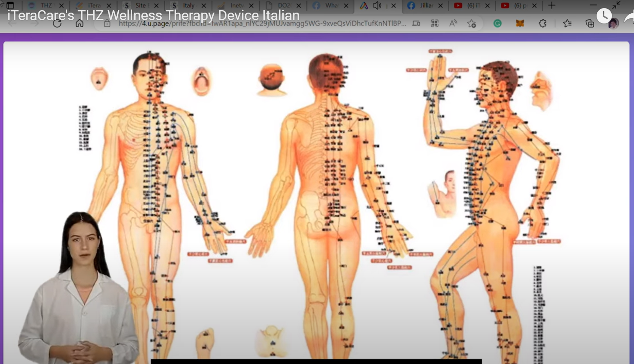Click the address bar URL
634x364 pixels.
pyautogui.click(x=262, y=23)
